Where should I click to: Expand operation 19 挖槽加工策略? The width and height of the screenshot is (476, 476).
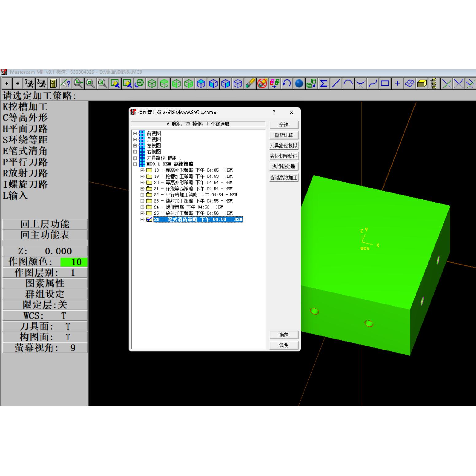(142, 176)
